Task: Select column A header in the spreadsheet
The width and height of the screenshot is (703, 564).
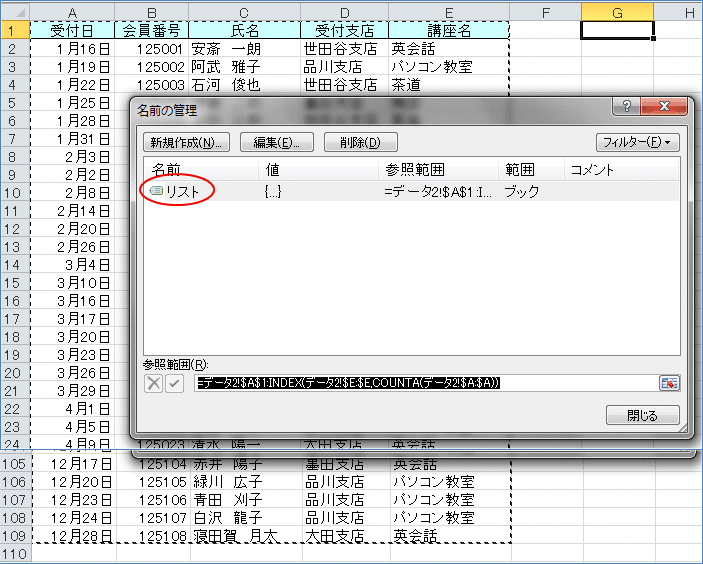Action: point(72,12)
